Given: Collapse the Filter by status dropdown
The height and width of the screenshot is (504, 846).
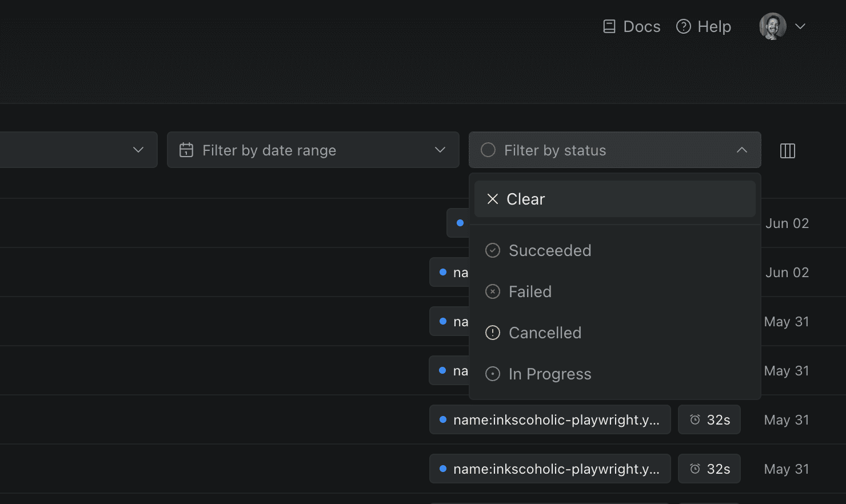Looking at the screenshot, I should (741, 150).
